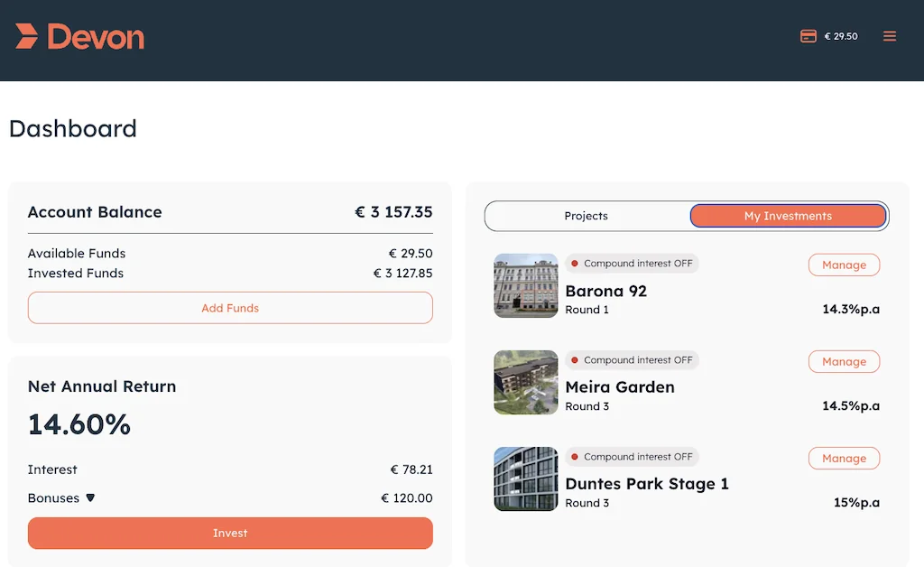The width and height of the screenshot is (924, 567).
Task: Toggle compound interest for Meira Garden
Action: (x=632, y=359)
